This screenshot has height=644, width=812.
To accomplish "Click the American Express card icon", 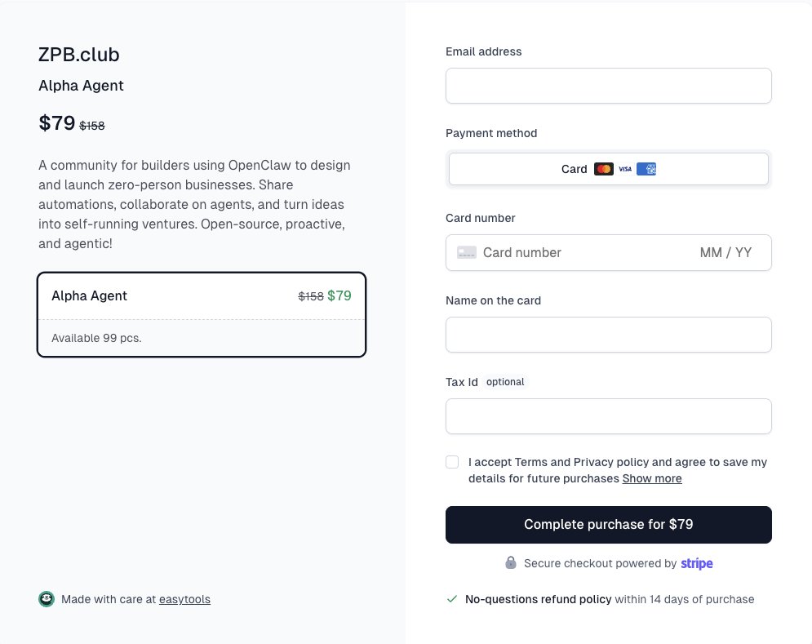I will point(646,169).
